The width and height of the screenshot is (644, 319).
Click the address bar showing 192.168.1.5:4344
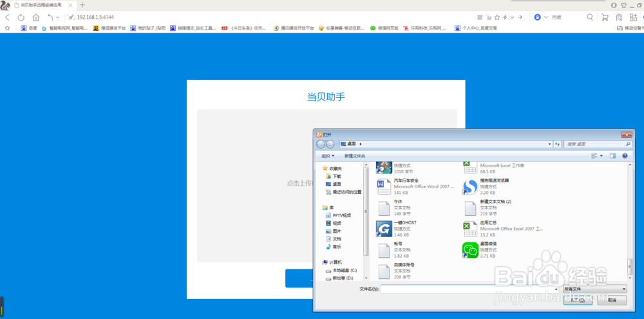[x=95, y=17]
